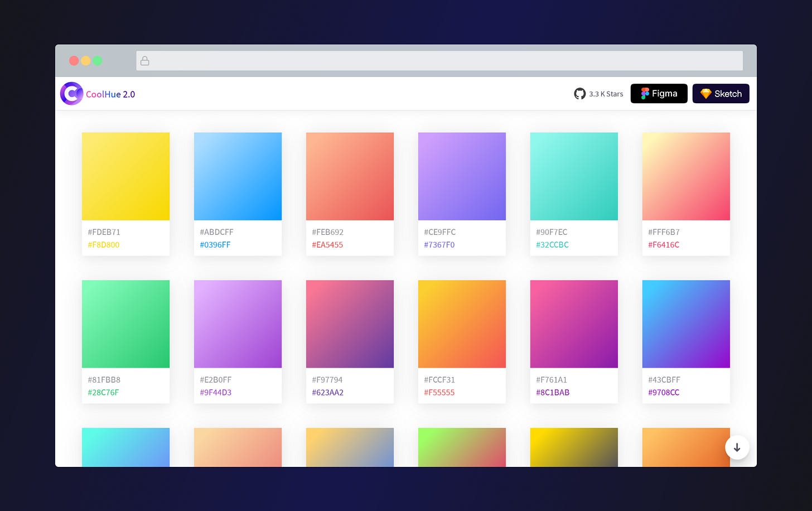This screenshot has width=812, height=511.
Task: Click the scroll-down arrow button
Action: pyautogui.click(x=737, y=447)
